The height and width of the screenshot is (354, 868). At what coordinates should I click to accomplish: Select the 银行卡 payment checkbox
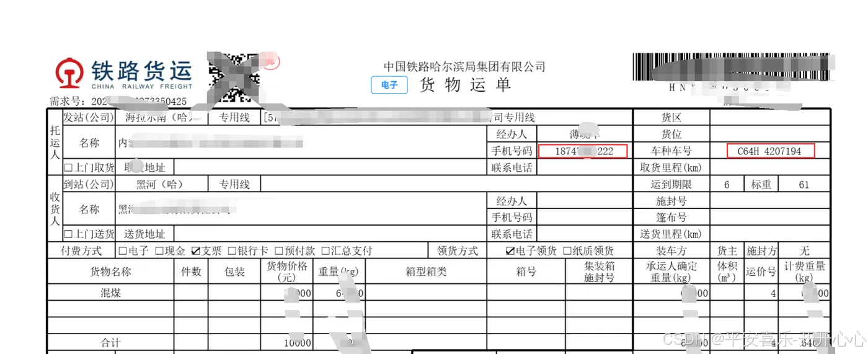(x=232, y=251)
